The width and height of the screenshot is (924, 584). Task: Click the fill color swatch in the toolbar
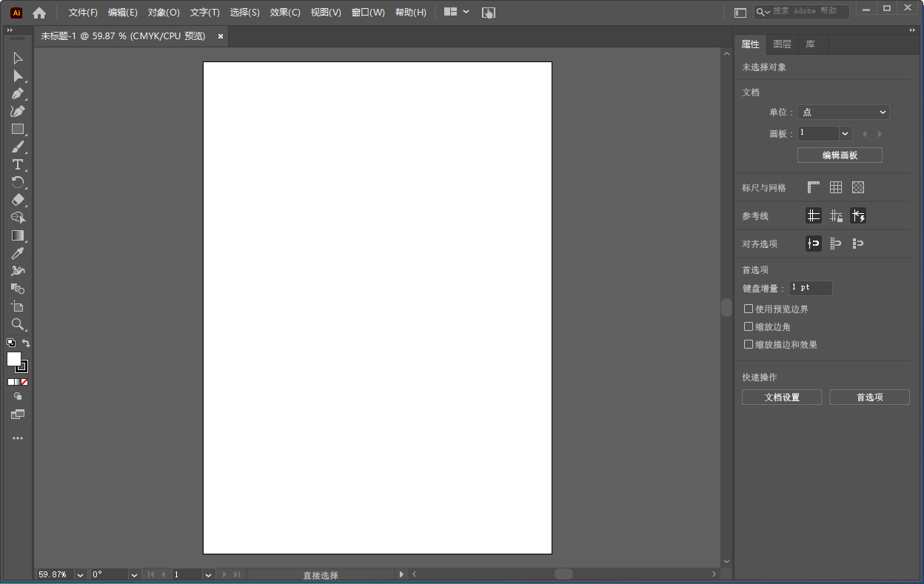[x=13, y=358]
